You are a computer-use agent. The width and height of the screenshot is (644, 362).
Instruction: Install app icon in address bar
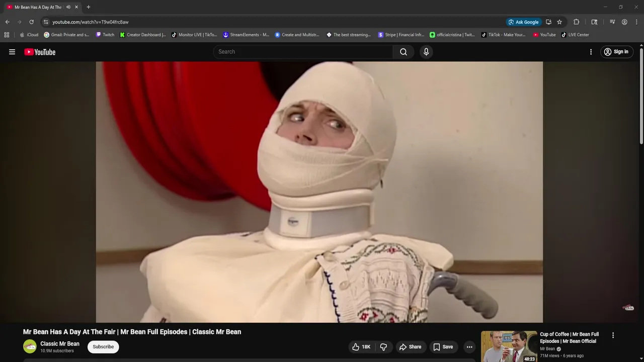coord(548,22)
